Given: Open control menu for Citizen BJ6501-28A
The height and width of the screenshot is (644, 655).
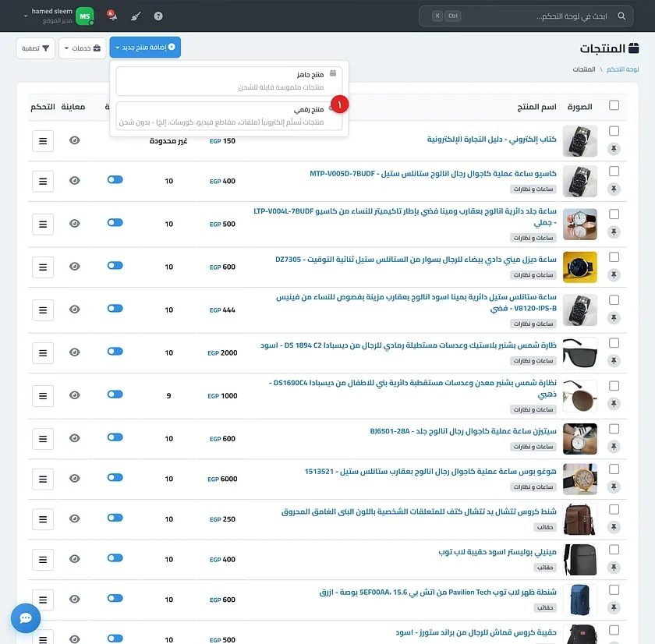Looking at the screenshot, I should point(43,438).
